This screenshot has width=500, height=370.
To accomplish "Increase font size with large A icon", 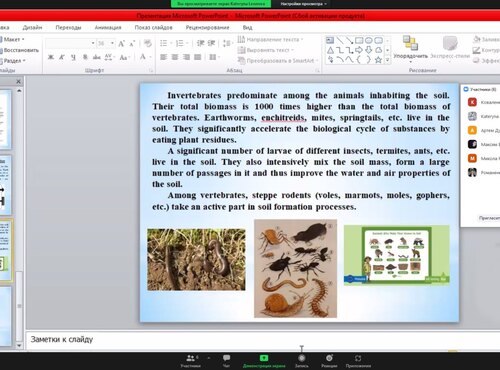I will pyautogui.click(x=121, y=43).
